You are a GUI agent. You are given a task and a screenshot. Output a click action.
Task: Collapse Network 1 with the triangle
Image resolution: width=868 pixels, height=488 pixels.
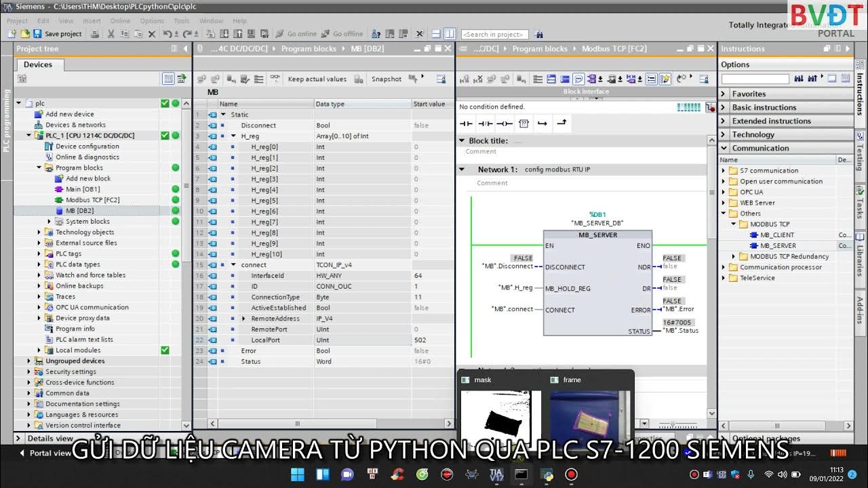pyautogui.click(x=462, y=169)
